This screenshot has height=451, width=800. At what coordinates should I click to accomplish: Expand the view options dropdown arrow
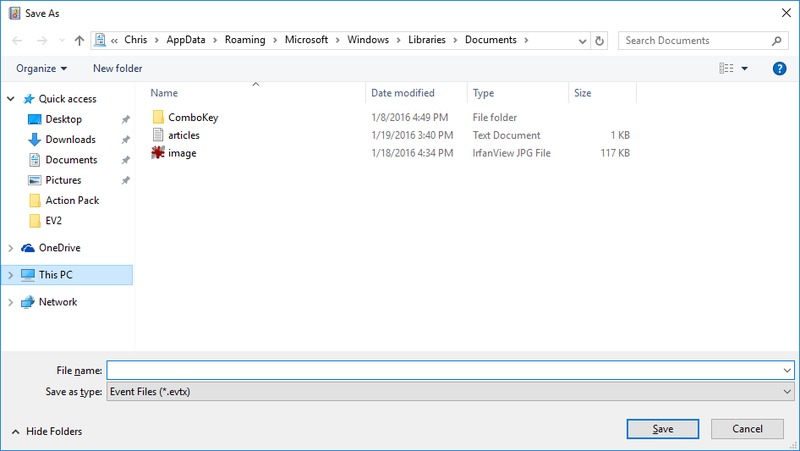[745, 68]
